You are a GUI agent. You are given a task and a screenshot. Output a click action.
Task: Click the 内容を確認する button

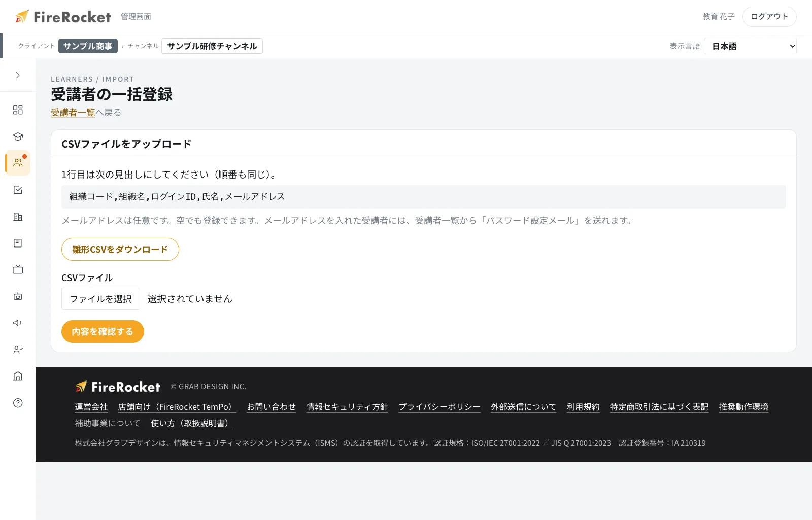[x=103, y=331]
